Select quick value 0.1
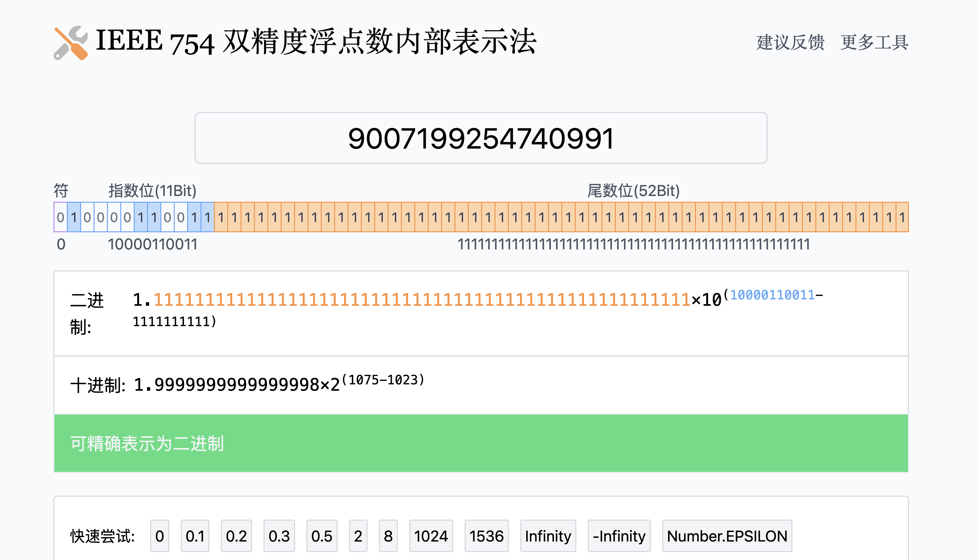The width and height of the screenshot is (977, 560). 195,536
